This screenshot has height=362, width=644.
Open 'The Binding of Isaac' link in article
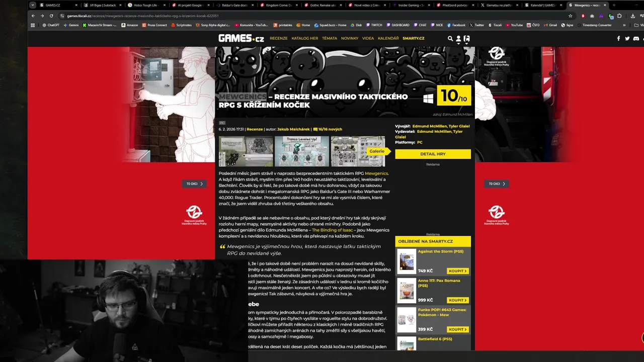click(x=333, y=230)
